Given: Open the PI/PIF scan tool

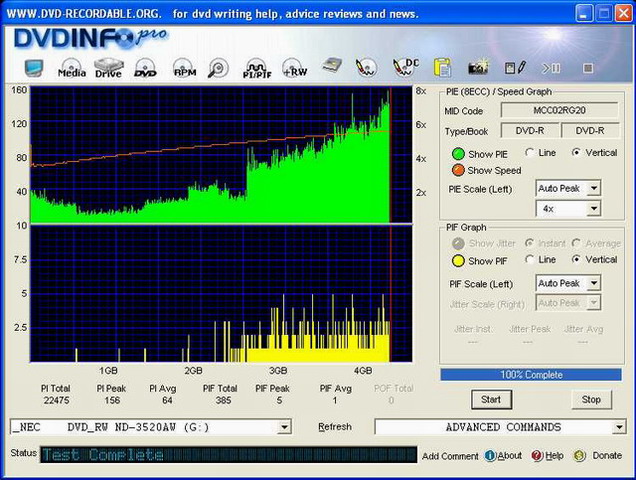Looking at the screenshot, I should click(257, 68).
